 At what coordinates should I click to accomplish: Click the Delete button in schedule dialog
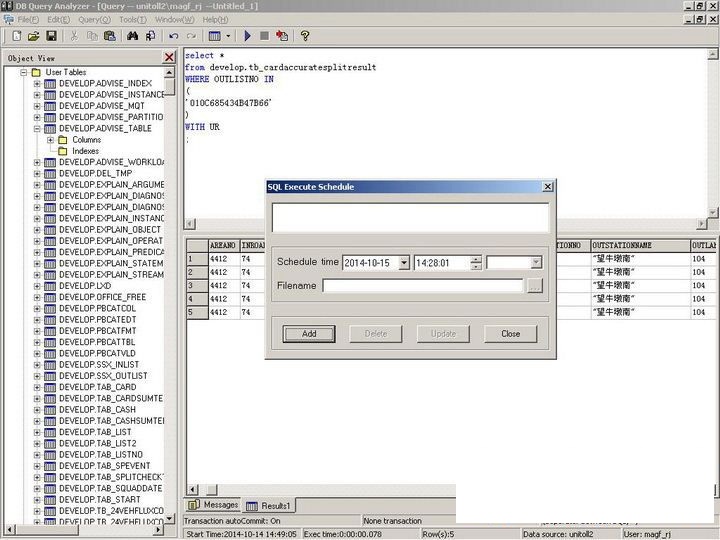click(376, 334)
